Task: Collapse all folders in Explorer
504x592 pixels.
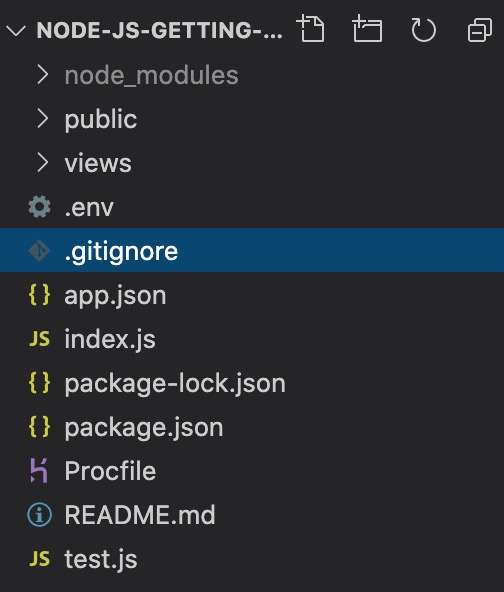Action: click(x=480, y=29)
